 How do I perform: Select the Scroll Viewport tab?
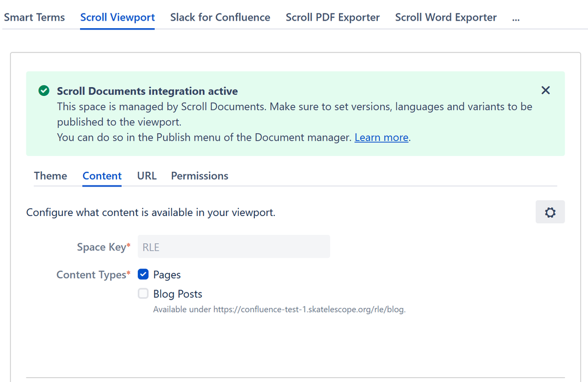(x=117, y=17)
